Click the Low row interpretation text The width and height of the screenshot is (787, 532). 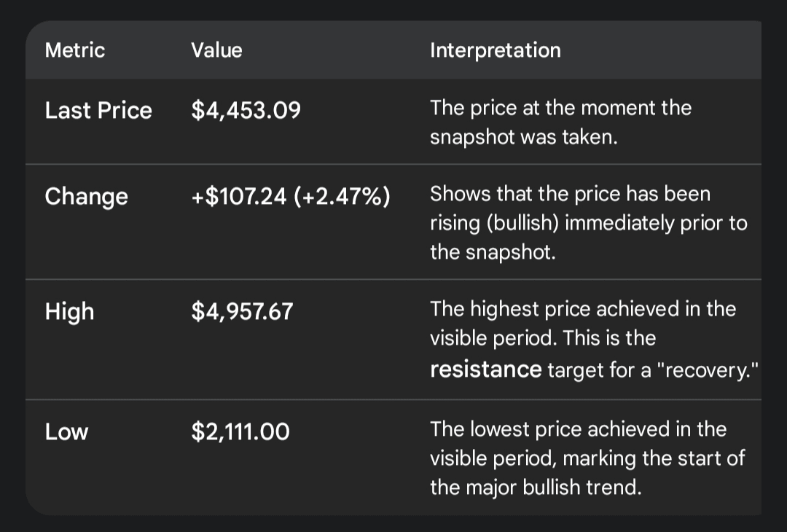click(x=587, y=458)
